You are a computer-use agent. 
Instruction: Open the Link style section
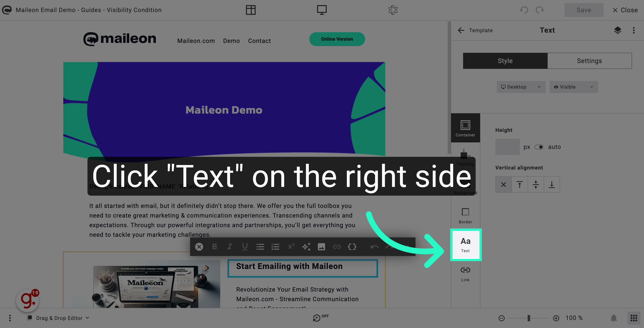click(x=465, y=274)
